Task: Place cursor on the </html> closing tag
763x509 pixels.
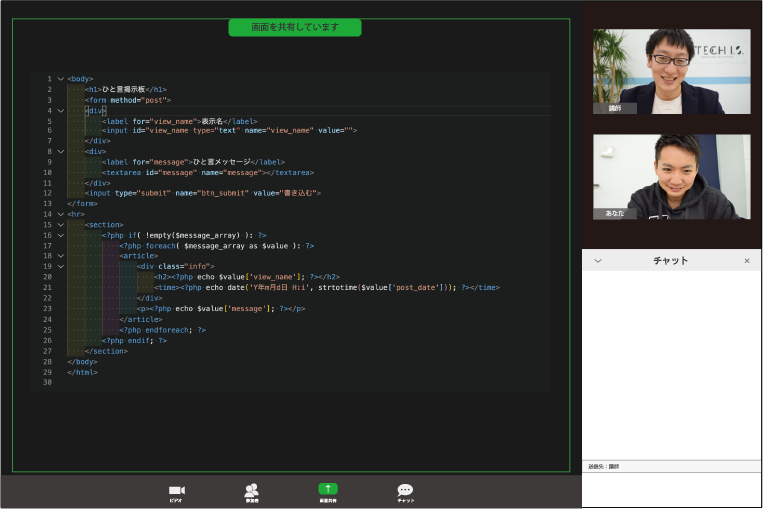Action: click(82, 371)
